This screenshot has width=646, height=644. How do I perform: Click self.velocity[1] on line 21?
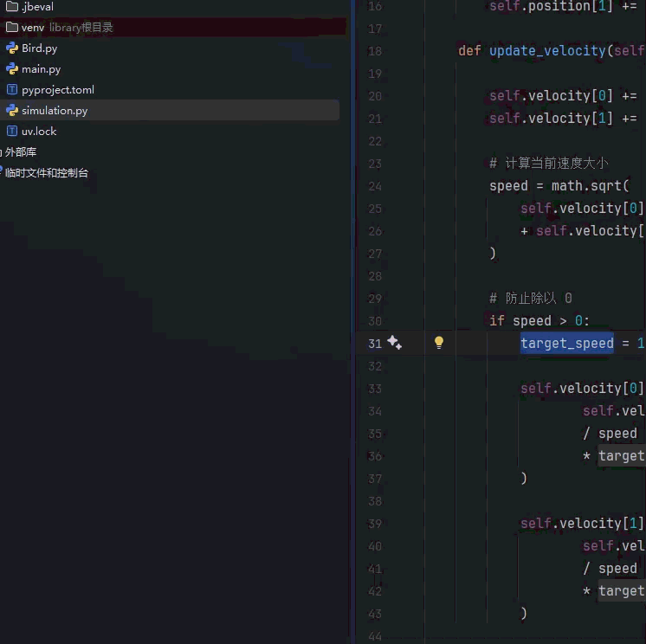551,119
